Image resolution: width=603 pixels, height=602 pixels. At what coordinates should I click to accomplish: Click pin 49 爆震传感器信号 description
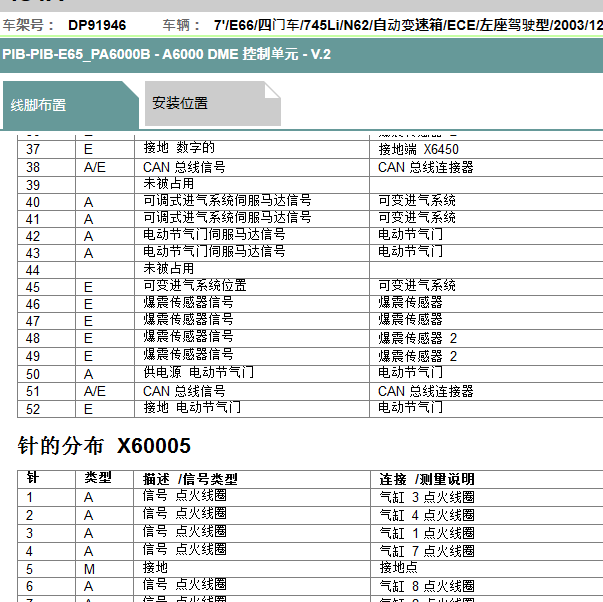(x=188, y=354)
